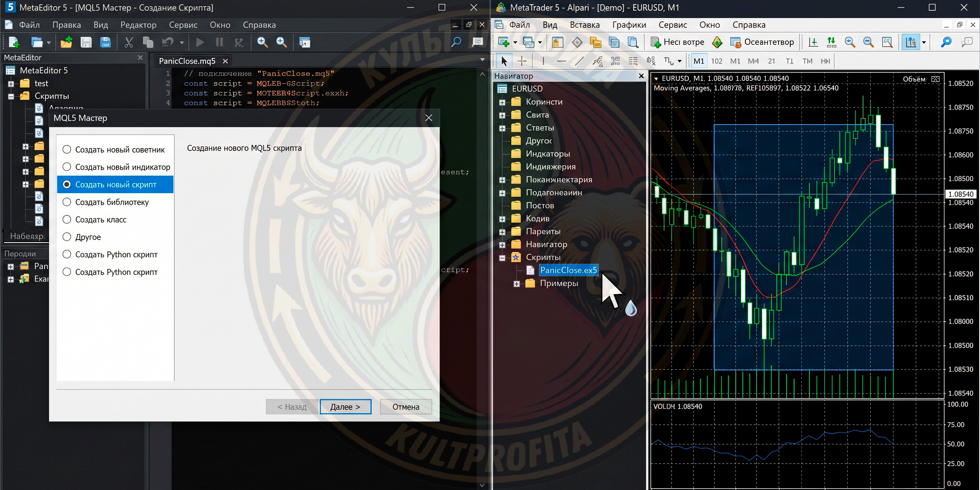
Task: Click the zoom in chart icon in MetaTrader
Action: coord(850,42)
